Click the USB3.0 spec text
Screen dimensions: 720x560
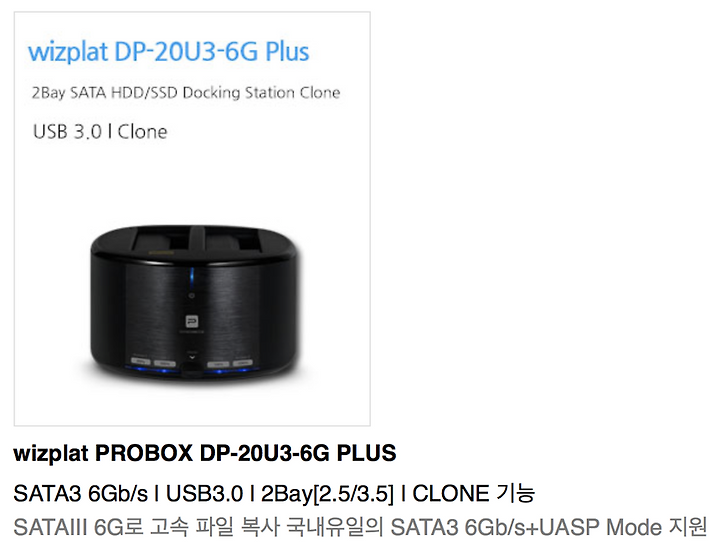(204, 494)
